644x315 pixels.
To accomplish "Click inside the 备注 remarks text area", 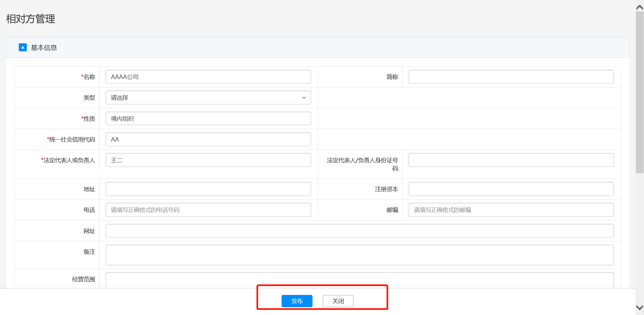I will pyautogui.click(x=359, y=255).
